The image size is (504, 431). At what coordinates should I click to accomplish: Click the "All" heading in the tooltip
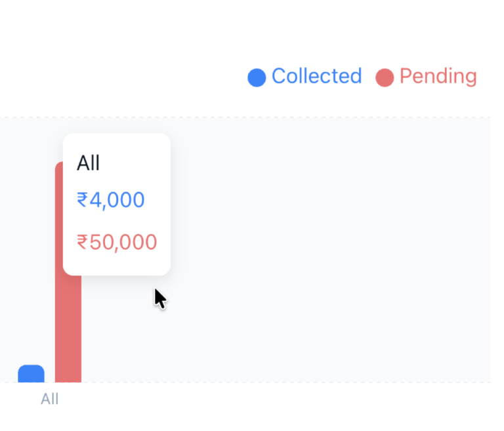(x=88, y=163)
